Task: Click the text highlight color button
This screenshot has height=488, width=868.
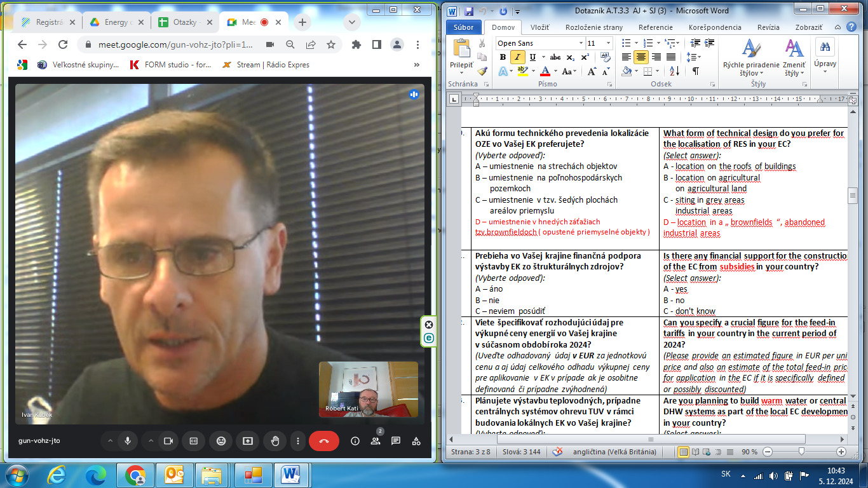Action: coord(522,72)
